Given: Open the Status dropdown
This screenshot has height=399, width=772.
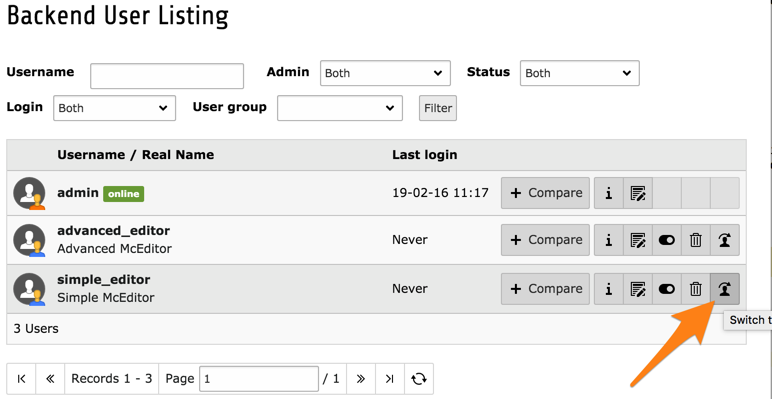Looking at the screenshot, I should coord(579,73).
